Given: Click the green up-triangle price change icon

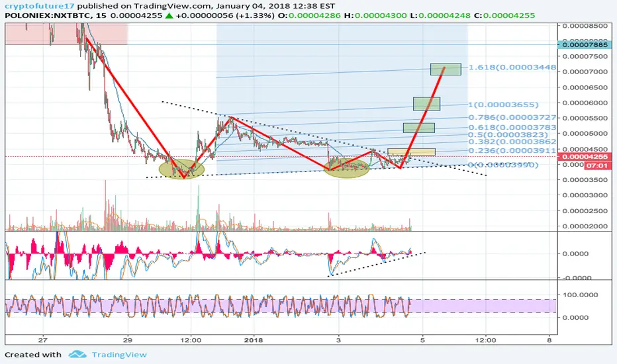Looking at the screenshot, I should (169, 16).
